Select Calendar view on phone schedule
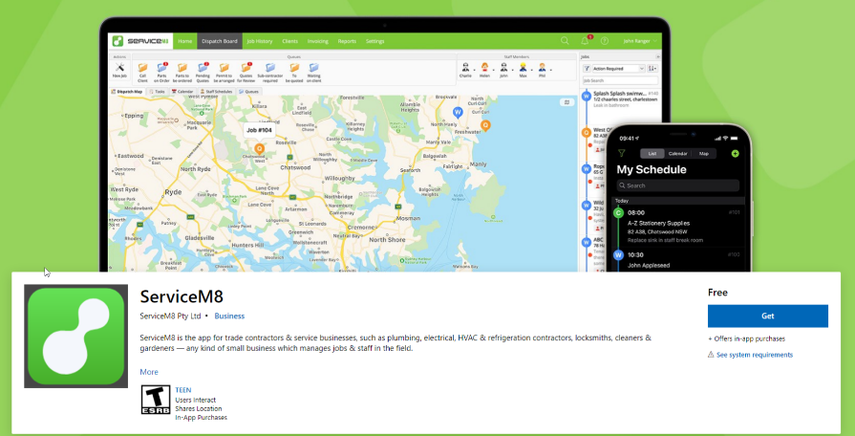 [678, 154]
